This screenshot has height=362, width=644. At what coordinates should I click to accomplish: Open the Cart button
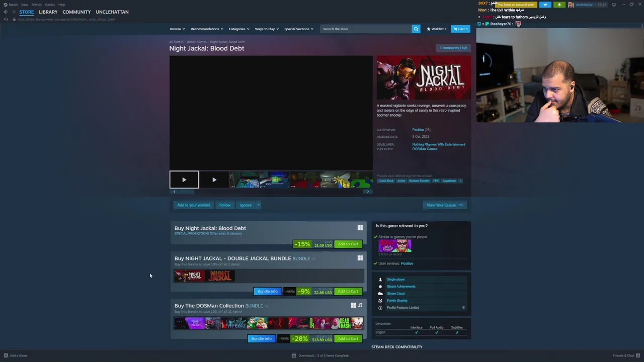pyautogui.click(x=460, y=29)
